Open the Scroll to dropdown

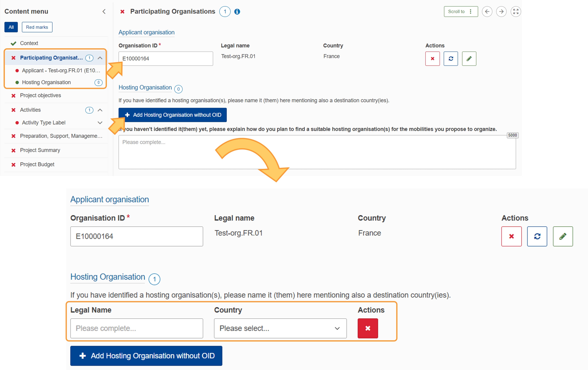pyautogui.click(x=461, y=12)
